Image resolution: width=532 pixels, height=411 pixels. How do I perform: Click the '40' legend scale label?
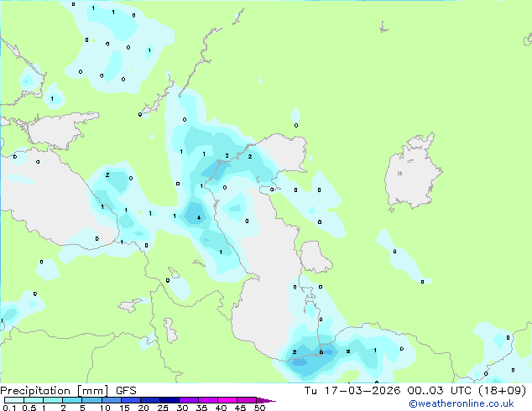pos(221,408)
